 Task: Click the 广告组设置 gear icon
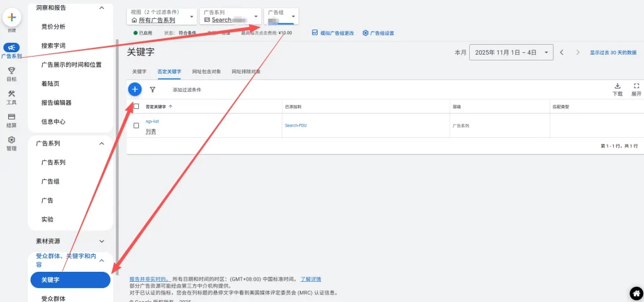pos(365,33)
